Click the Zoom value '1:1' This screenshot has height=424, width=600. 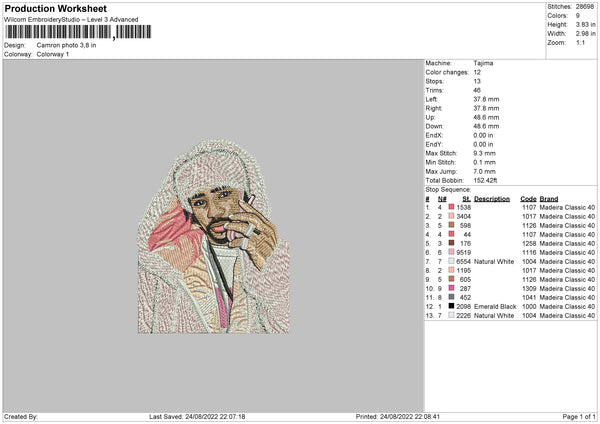pyautogui.click(x=580, y=42)
